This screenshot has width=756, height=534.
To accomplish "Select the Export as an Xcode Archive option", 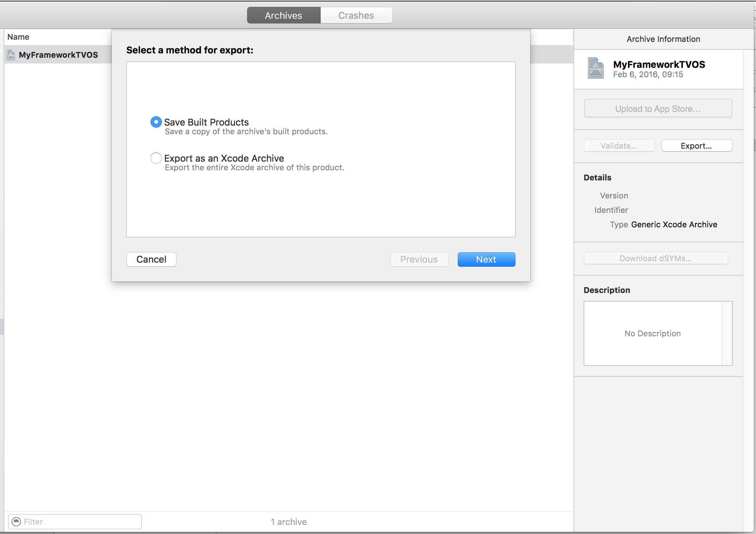I will click(156, 158).
